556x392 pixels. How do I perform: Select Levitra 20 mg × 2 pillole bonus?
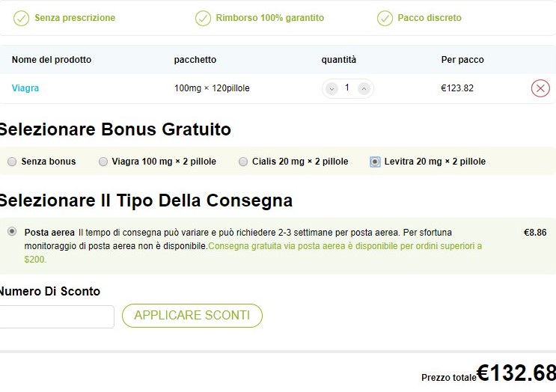point(375,162)
